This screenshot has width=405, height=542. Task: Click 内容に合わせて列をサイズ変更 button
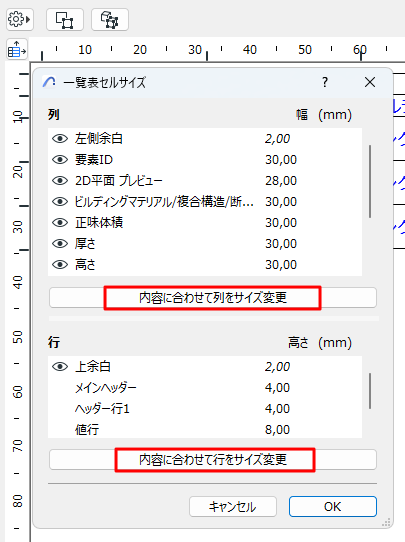click(x=213, y=298)
